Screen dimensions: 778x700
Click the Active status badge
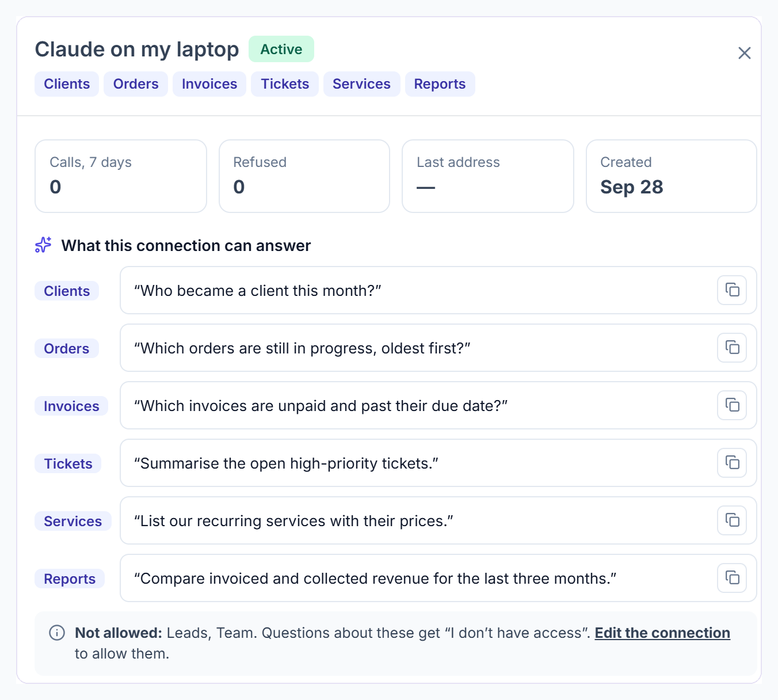pos(281,49)
